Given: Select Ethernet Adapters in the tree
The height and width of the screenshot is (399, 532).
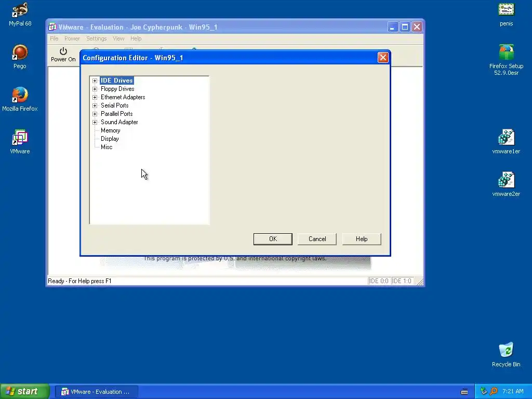Looking at the screenshot, I should tap(123, 97).
